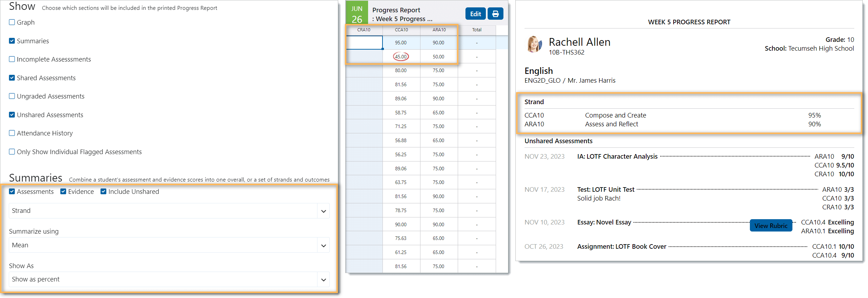The image size is (868, 298).
Task: Click the JUN 26 date badge
Action: coord(357,14)
